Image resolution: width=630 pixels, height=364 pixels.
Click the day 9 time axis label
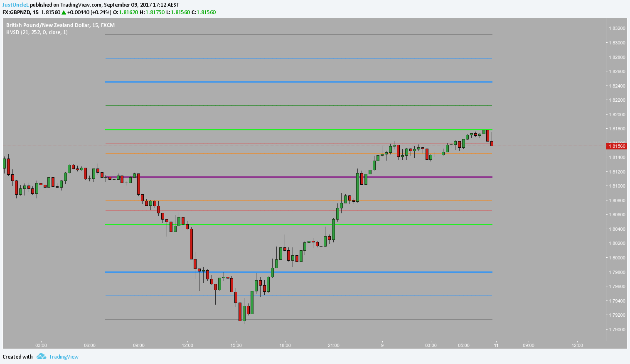pyautogui.click(x=382, y=345)
